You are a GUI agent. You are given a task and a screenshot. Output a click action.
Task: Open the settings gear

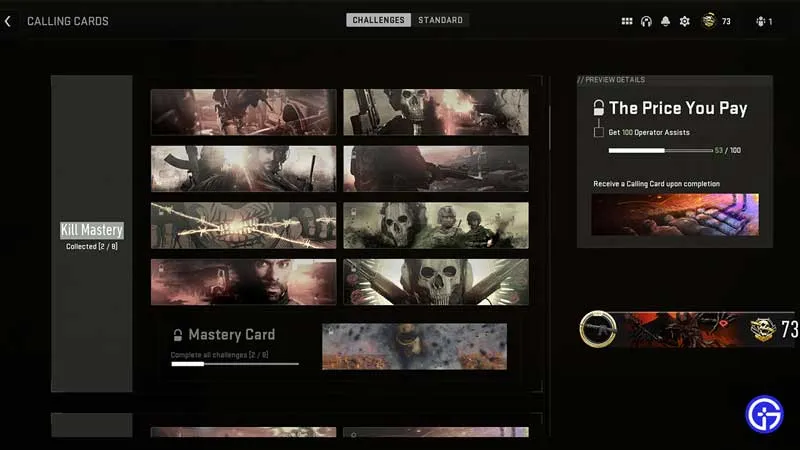click(685, 21)
